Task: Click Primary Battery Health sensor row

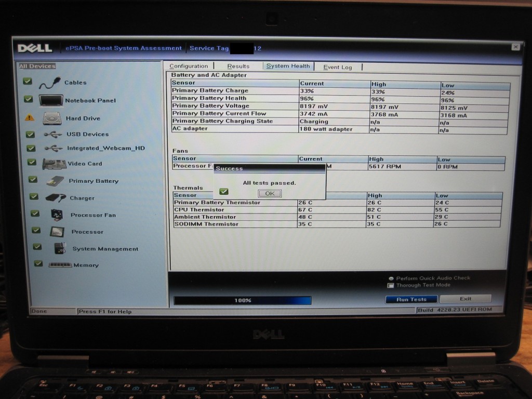Action: pyautogui.click(x=340, y=99)
